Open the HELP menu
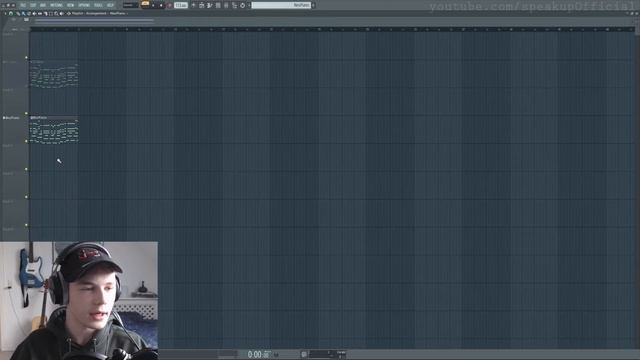The width and height of the screenshot is (640, 360). click(110, 5)
